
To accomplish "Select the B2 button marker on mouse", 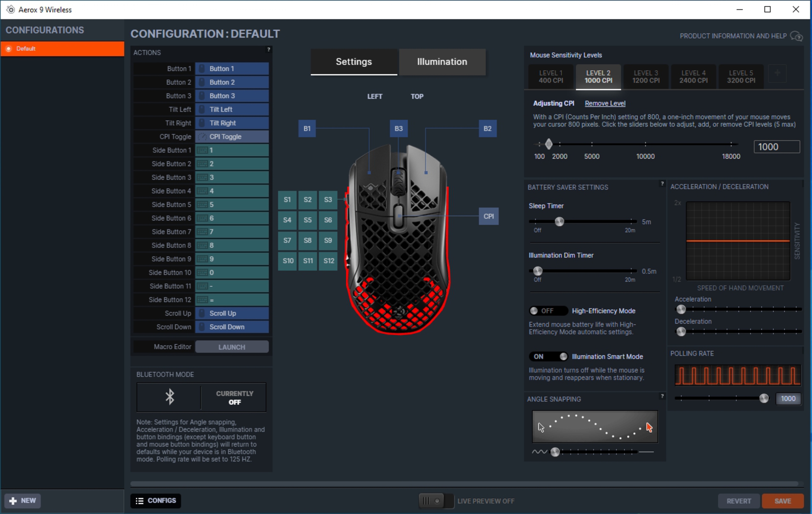I will (487, 129).
